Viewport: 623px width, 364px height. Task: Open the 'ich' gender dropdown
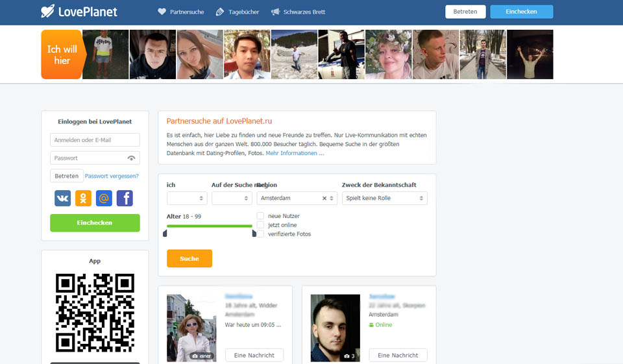186,199
